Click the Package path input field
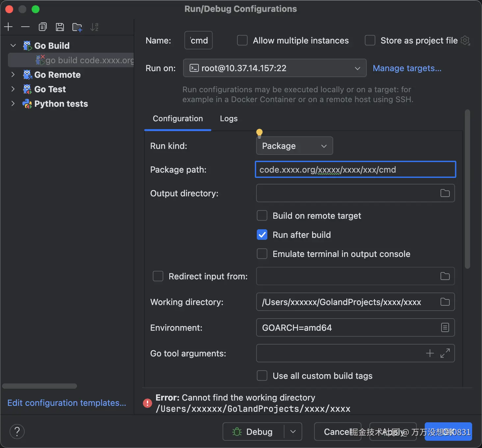482x448 pixels. pyautogui.click(x=355, y=170)
